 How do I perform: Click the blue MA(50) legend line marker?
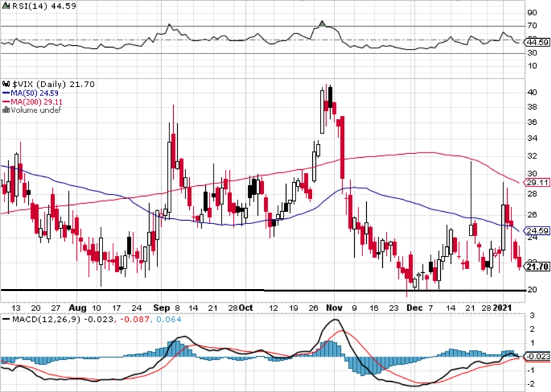pos(6,94)
